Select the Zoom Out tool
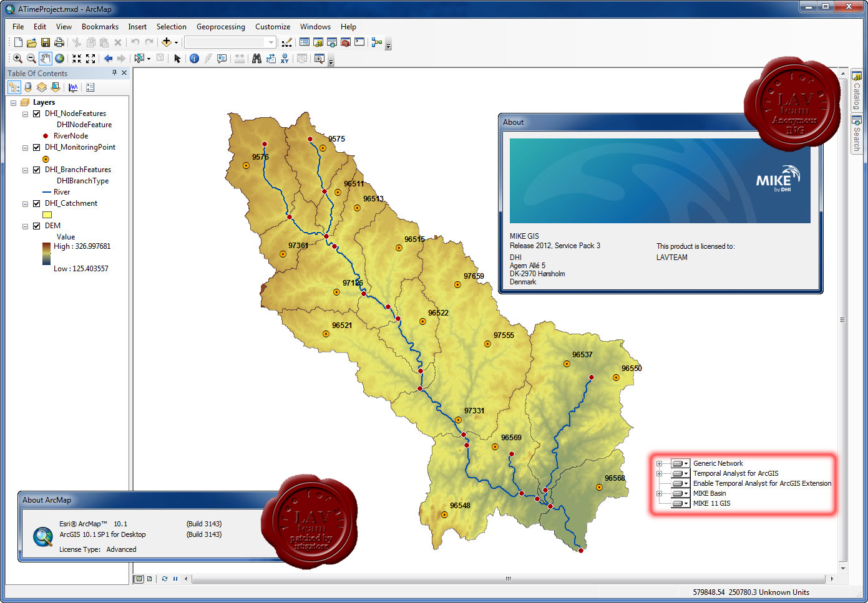 pos(31,59)
